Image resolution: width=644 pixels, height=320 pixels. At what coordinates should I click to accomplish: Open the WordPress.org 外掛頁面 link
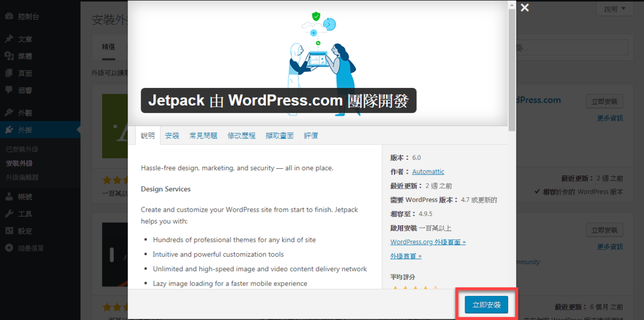tap(428, 242)
